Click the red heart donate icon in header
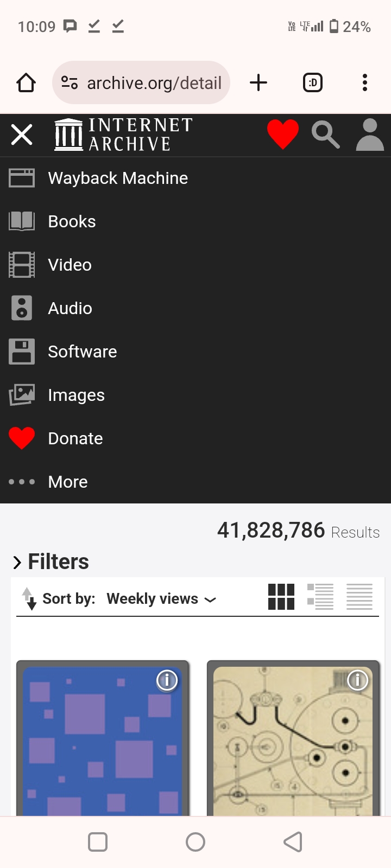 282,134
